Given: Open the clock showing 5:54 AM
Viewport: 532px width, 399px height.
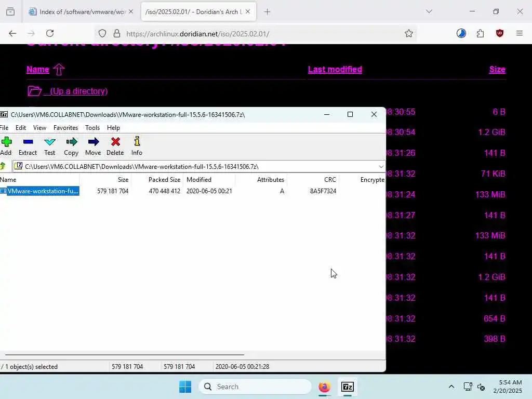Looking at the screenshot, I should [x=508, y=387].
